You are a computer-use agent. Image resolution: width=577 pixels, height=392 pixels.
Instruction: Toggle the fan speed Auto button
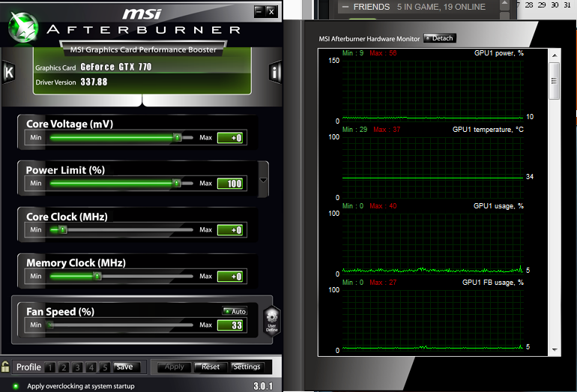coord(235,311)
